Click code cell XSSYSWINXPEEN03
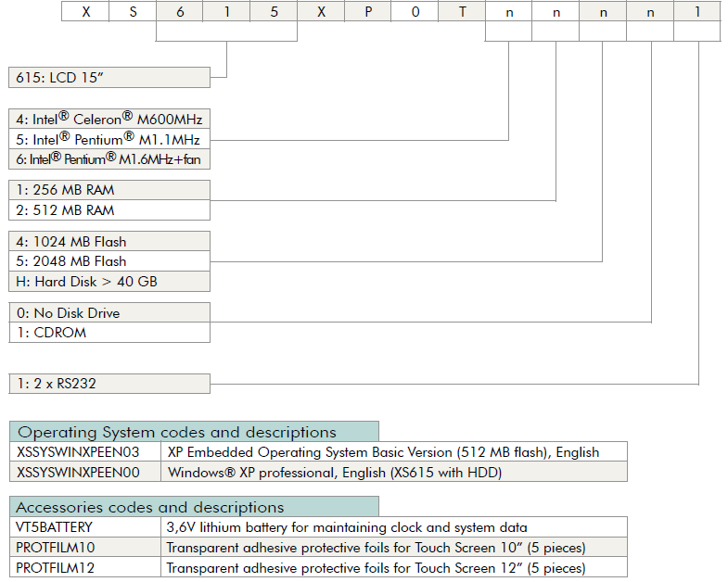This screenshot has height=582, width=728. point(85,452)
